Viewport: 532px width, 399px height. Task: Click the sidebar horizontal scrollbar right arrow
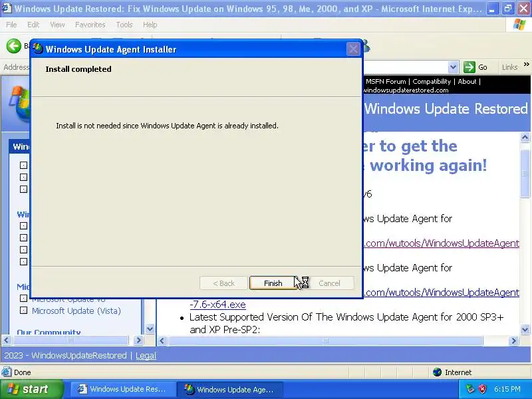(x=138, y=340)
